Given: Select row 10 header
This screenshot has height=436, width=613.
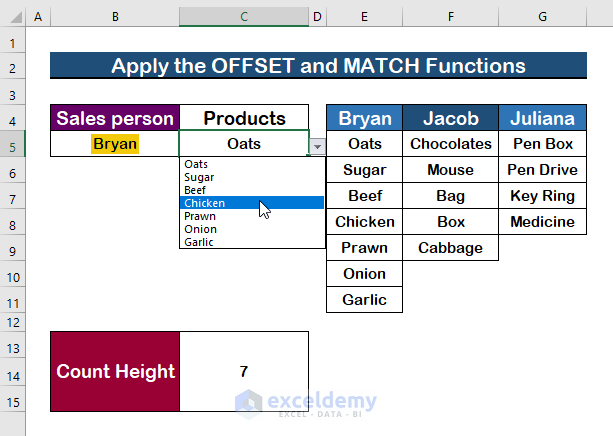Looking at the screenshot, I should [x=13, y=274].
